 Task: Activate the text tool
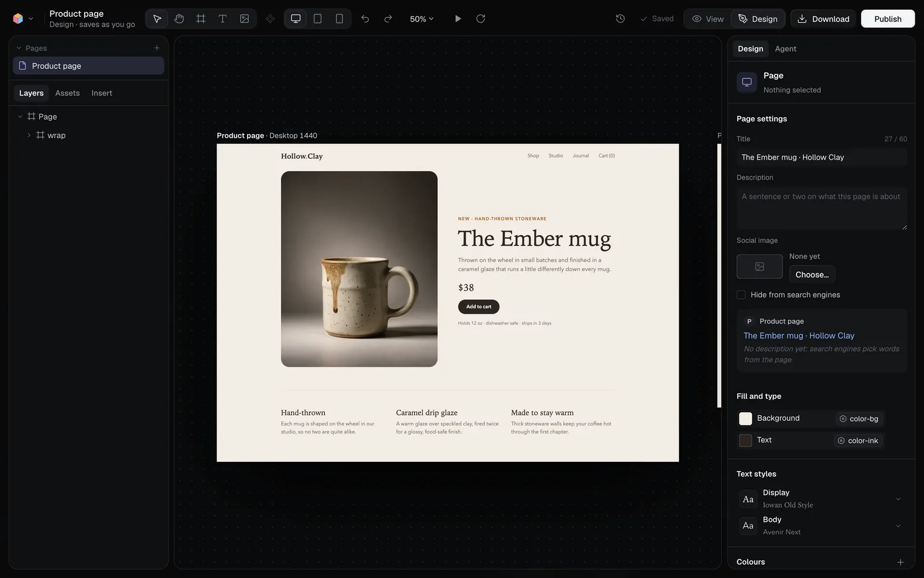222,18
